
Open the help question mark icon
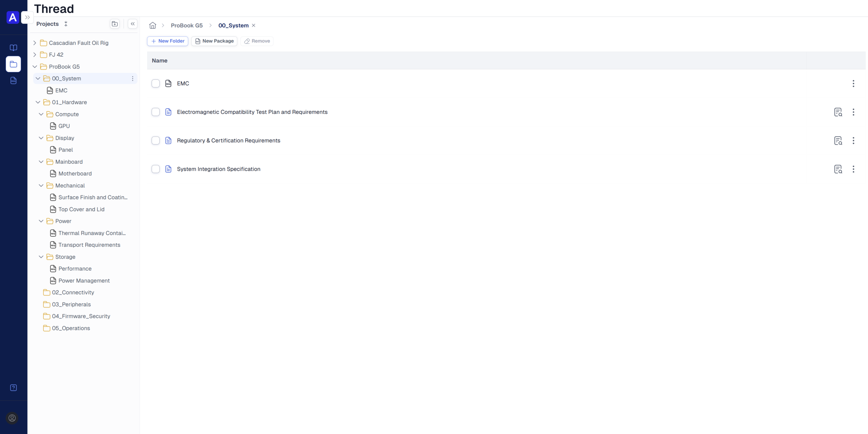click(x=13, y=388)
